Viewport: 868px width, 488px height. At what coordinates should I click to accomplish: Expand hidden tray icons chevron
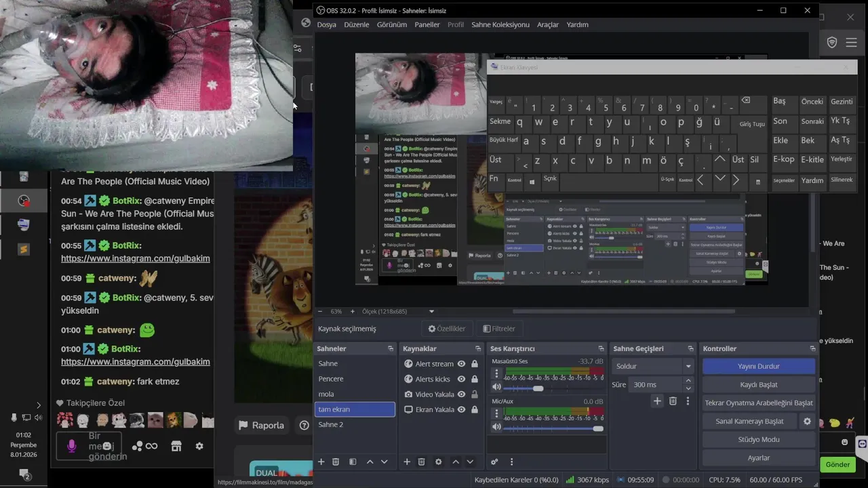click(38, 405)
